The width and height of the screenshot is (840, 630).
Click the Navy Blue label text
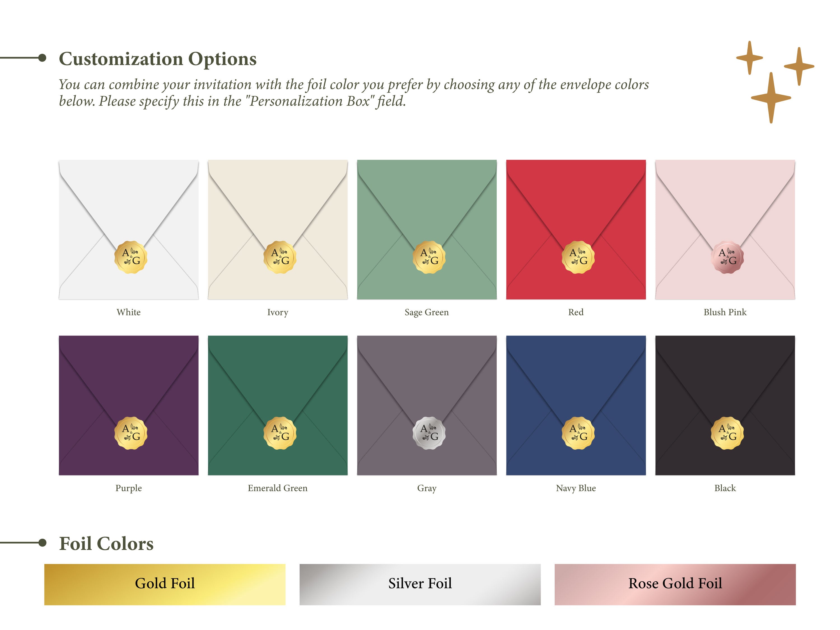coord(576,488)
